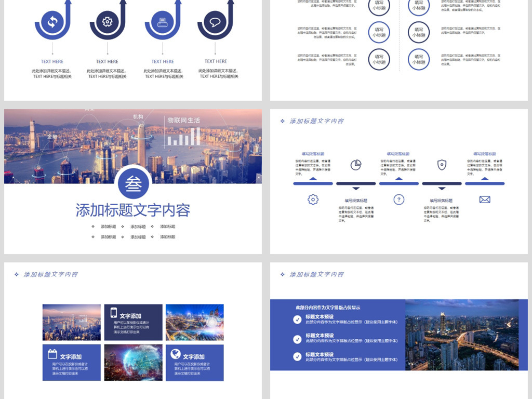Click the 叁 section number circle

(134, 184)
